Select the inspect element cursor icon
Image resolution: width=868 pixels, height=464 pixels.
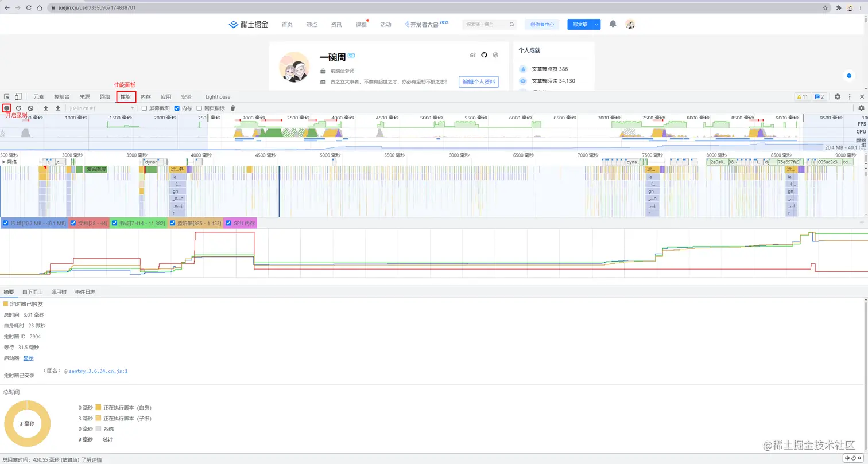click(7, 96)
